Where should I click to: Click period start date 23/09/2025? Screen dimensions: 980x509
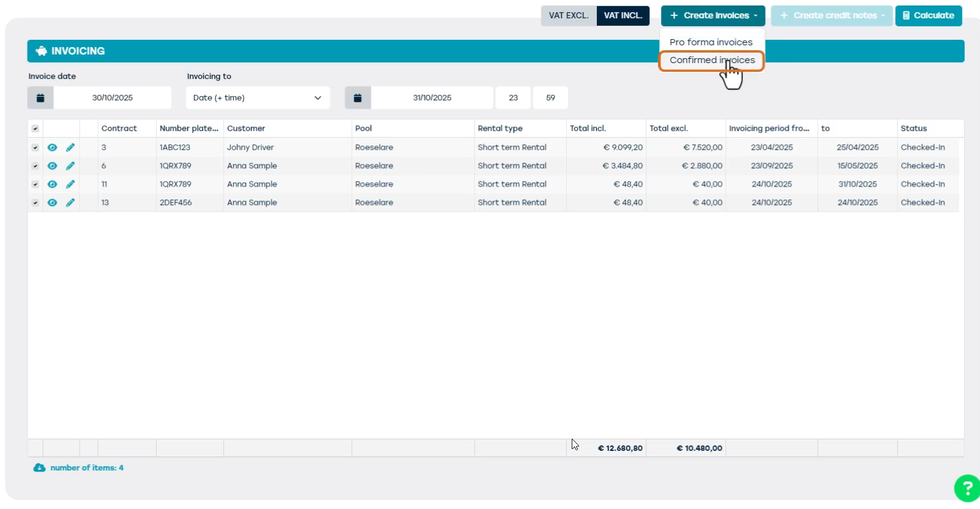tap(772, 166)
